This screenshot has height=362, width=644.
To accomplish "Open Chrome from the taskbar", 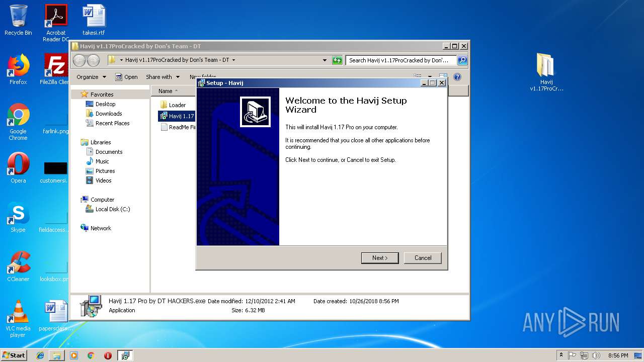I will (x=91, y=355).
